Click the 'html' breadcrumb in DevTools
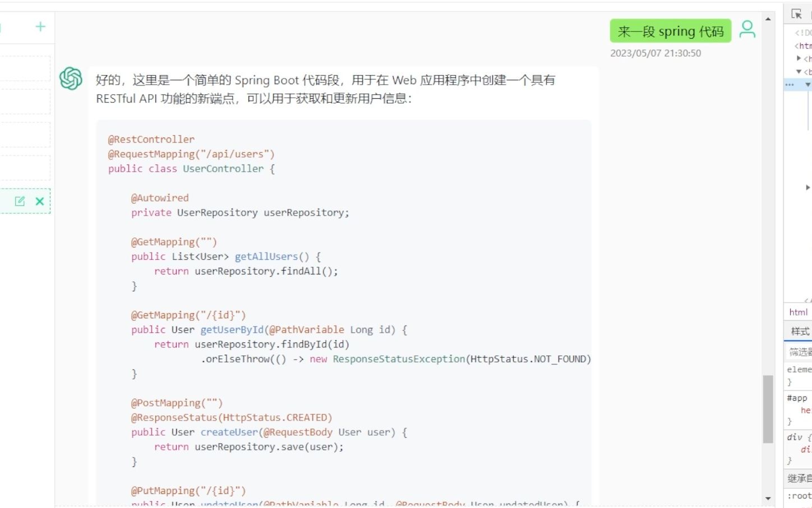812x508 pixels. (799, 312)
